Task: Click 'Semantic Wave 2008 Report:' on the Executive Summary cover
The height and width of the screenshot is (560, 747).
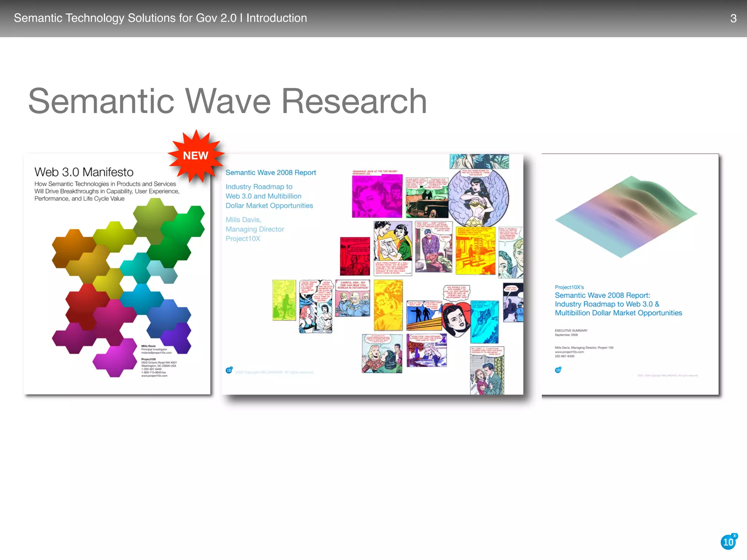Action: [603, 295]
